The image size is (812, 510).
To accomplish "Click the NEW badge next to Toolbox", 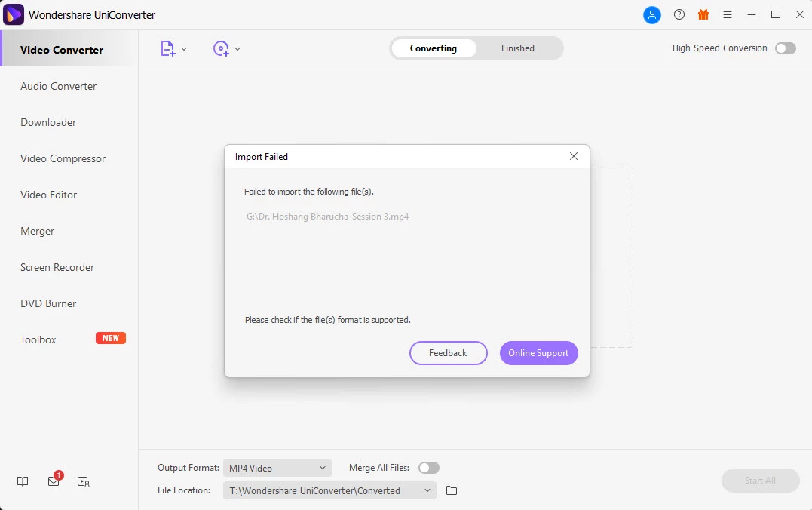I will (111, 338).
